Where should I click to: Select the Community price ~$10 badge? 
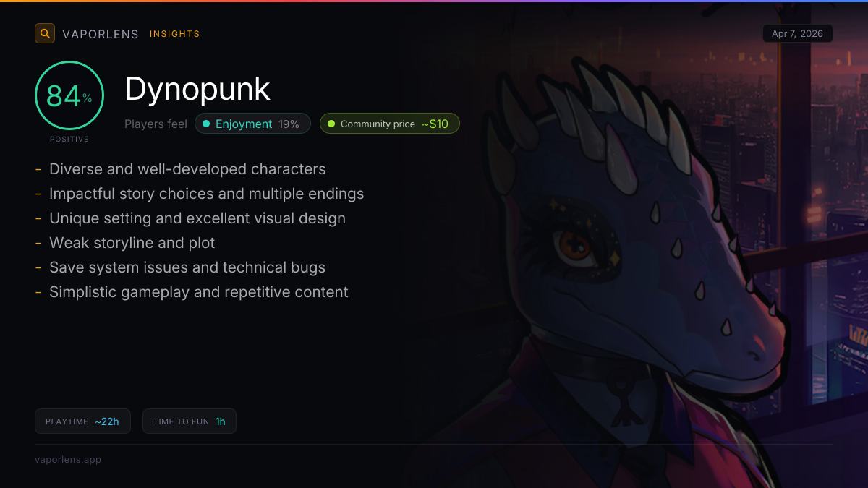point(390,124)
